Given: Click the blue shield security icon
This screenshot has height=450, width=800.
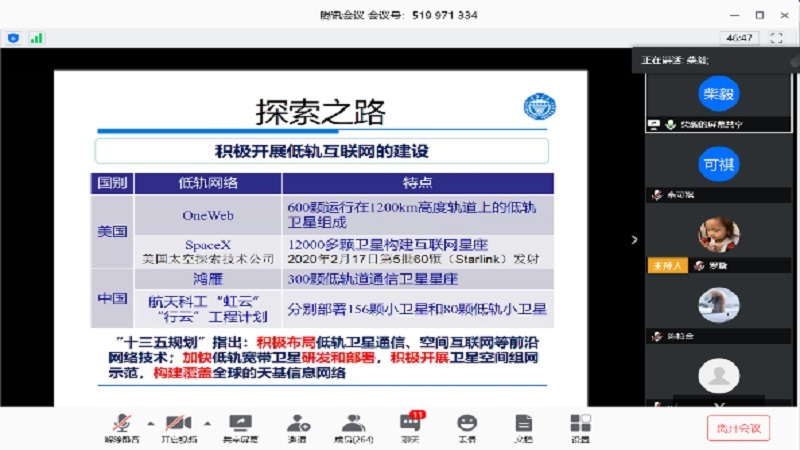Looking at the screenshot, I should pyautogui.click(x=14, y=38).
